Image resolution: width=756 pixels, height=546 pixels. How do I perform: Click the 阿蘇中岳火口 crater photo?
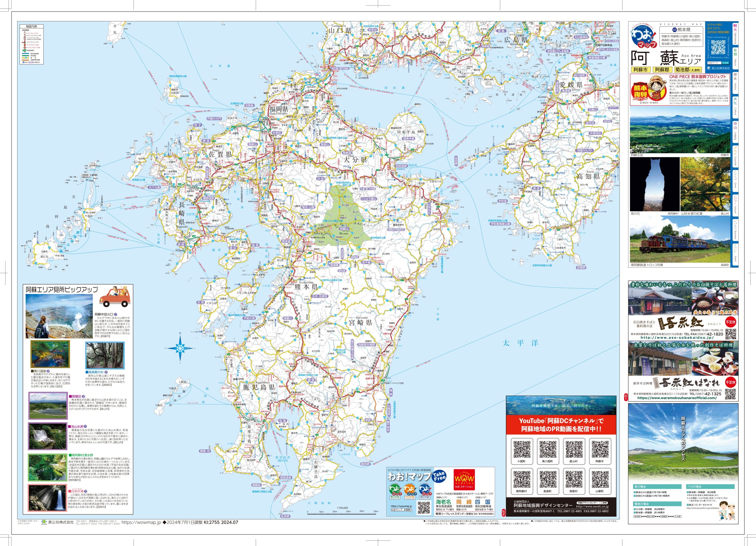click(x=59, y=316)
